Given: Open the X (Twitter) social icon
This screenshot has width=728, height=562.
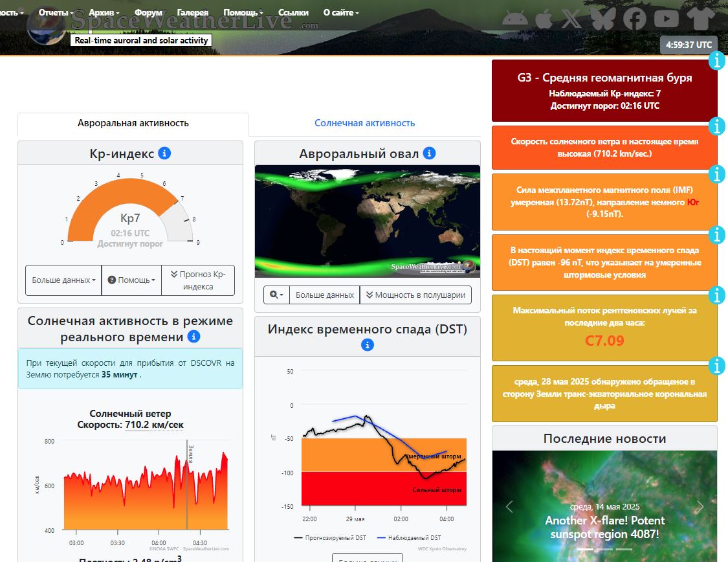Looking at the screenshot, I should coord(572,19).
